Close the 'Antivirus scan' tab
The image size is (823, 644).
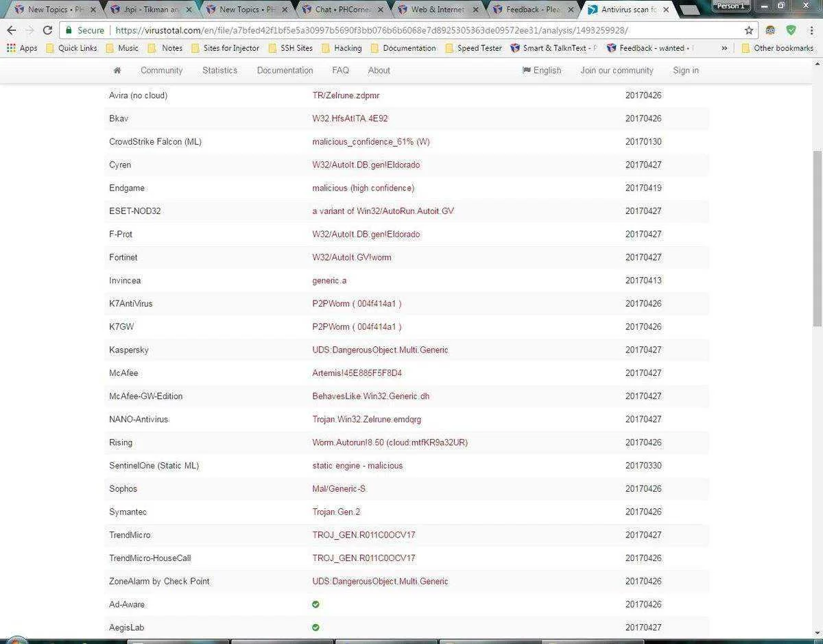(x=666, y=10)
